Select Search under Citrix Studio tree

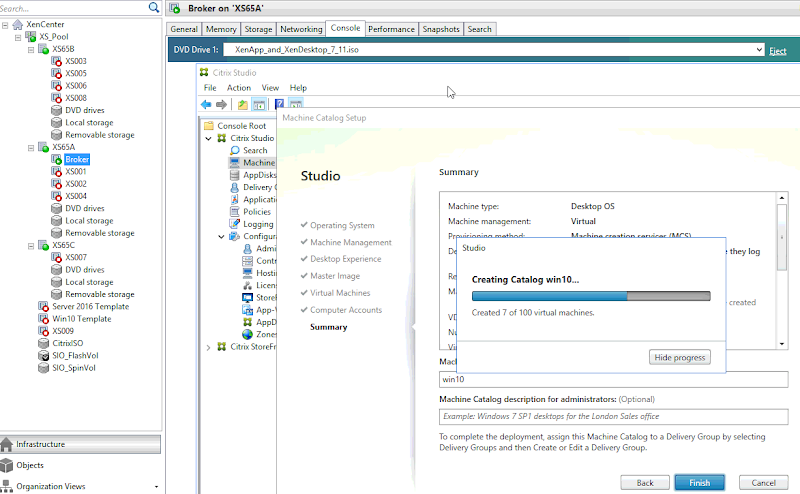(255, 151)
